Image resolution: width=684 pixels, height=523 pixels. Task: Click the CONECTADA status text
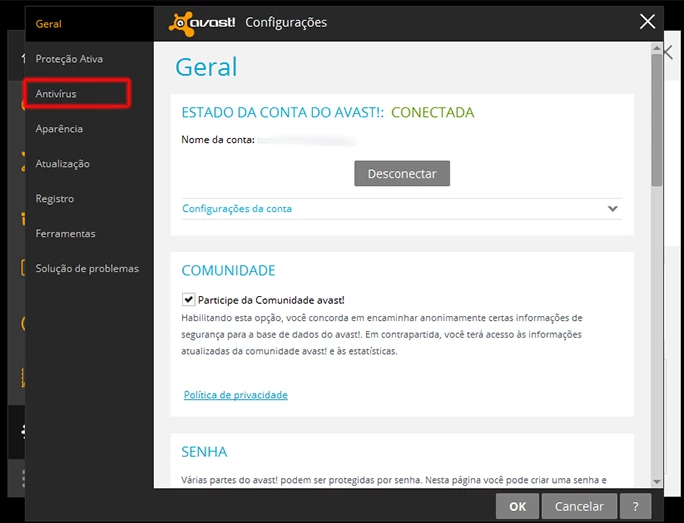[432, 113]
